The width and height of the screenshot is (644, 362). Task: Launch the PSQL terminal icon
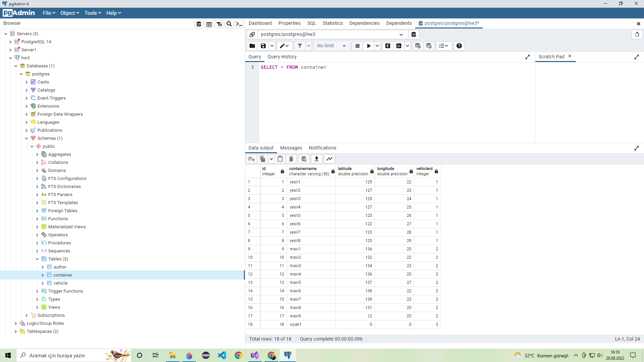tap(239, 24)
